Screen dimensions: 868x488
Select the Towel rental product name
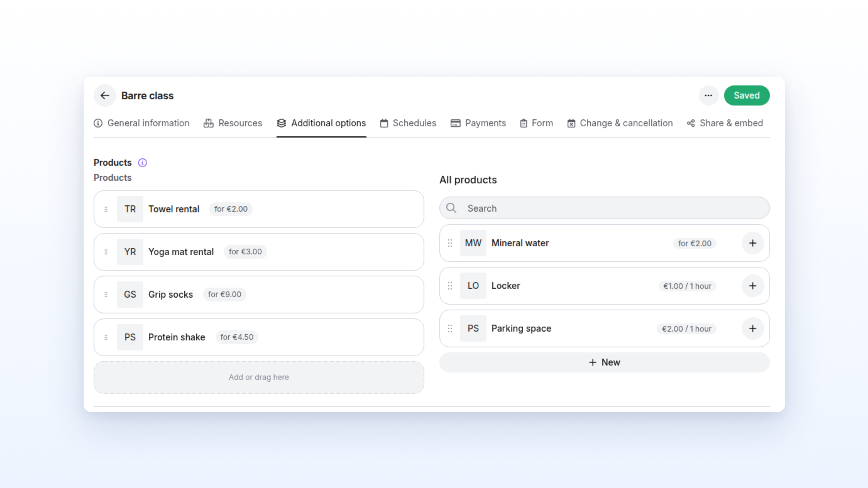pyautogui.click(x=174, y=209)
